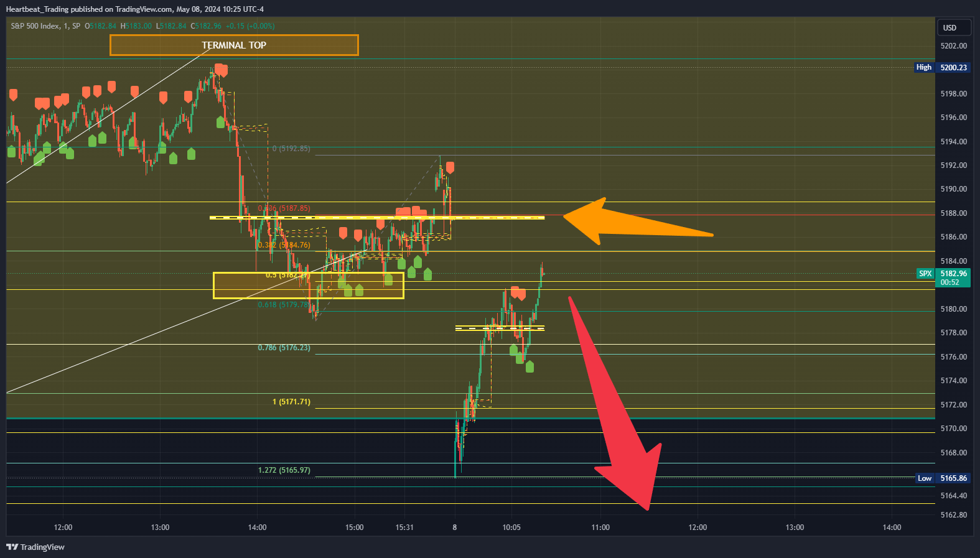980x558 pixels.
Task: Select the TERMINAL TOP text label
Action: 234,45
